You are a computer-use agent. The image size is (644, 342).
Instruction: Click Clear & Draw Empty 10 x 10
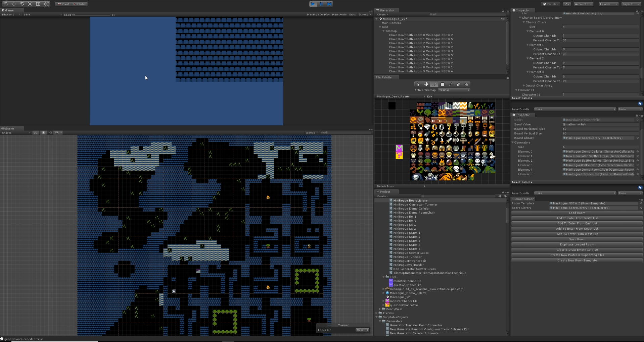(577, 250)
